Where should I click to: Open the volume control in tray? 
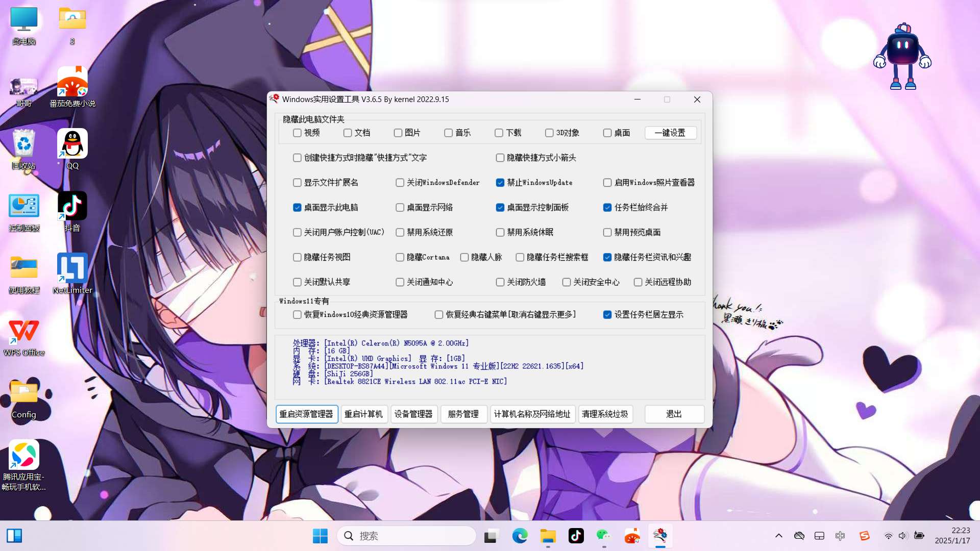click(903, 536)
